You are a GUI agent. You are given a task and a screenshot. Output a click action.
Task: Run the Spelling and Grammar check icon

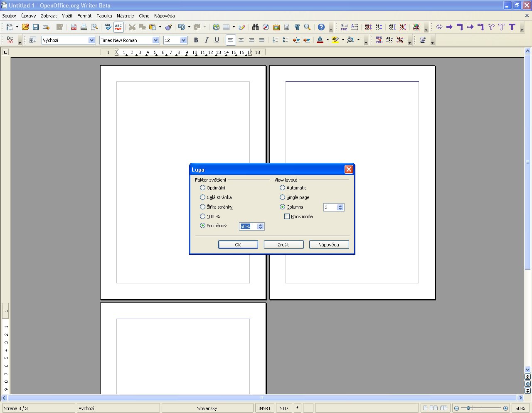(108, 27)
